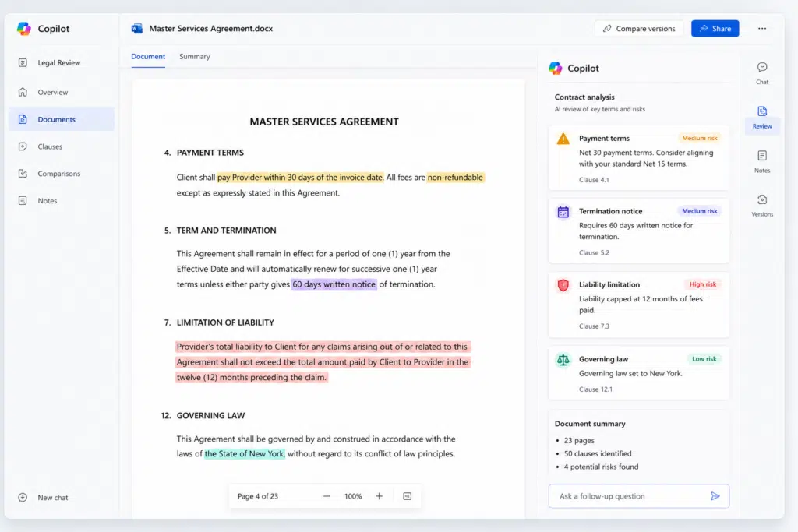Click the Contract analysis heading
The image size is (798, 532).
click(x=584, y=97)
